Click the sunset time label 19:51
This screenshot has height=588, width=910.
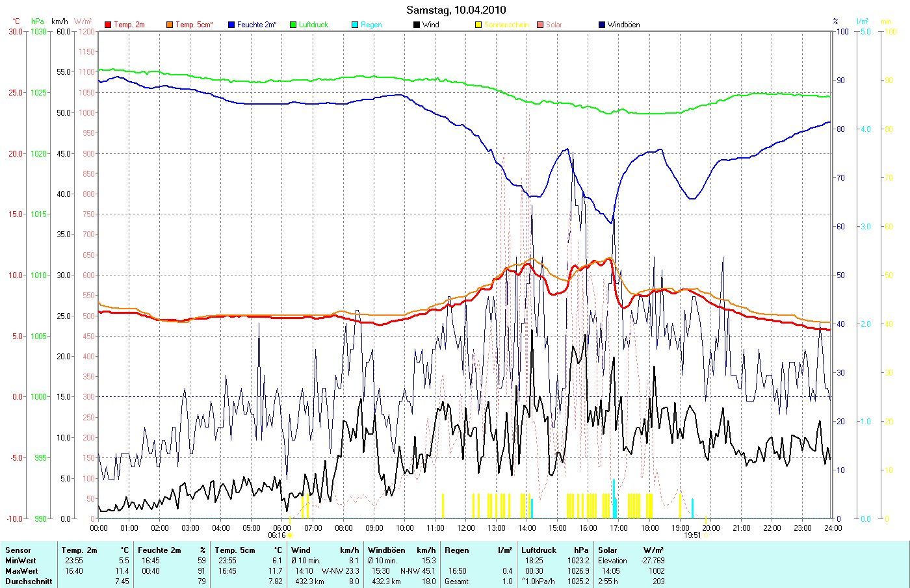point(692,535)
